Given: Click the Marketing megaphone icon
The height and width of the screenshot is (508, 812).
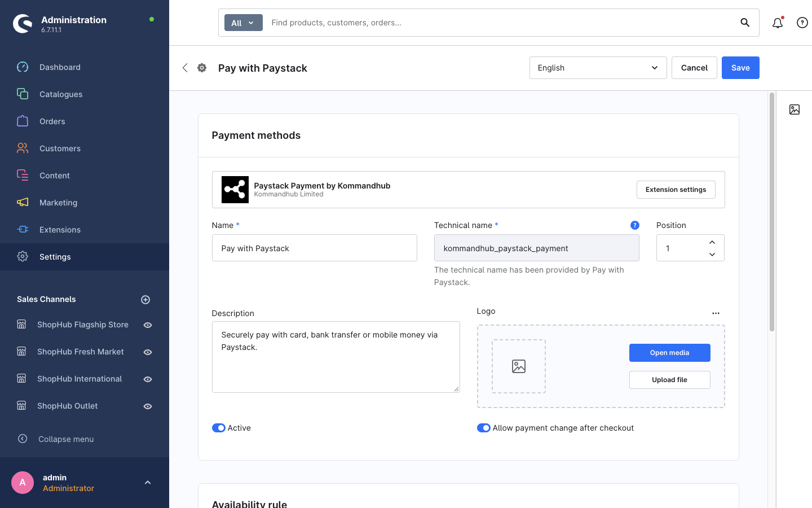Looking at the screenshot, I should click(x=23, y=203).
